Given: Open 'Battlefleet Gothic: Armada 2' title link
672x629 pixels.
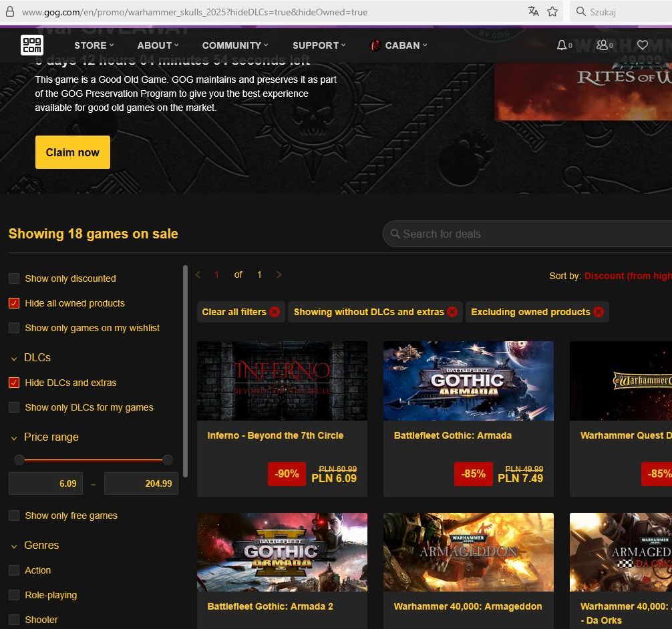Looking at the screenshot, I should coord(270,606).
